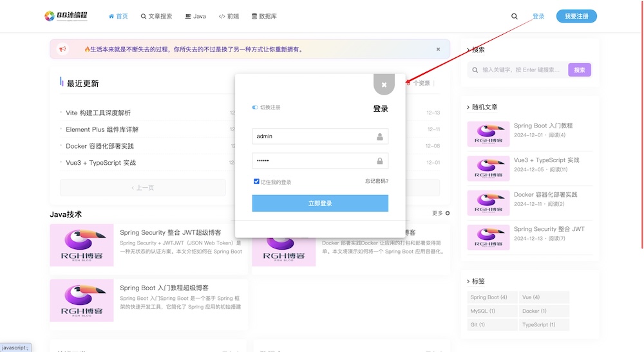The width and height of the screenshot is (644, 352).
Task: Select the Docker (1) tag
Action: coord(544,311)
